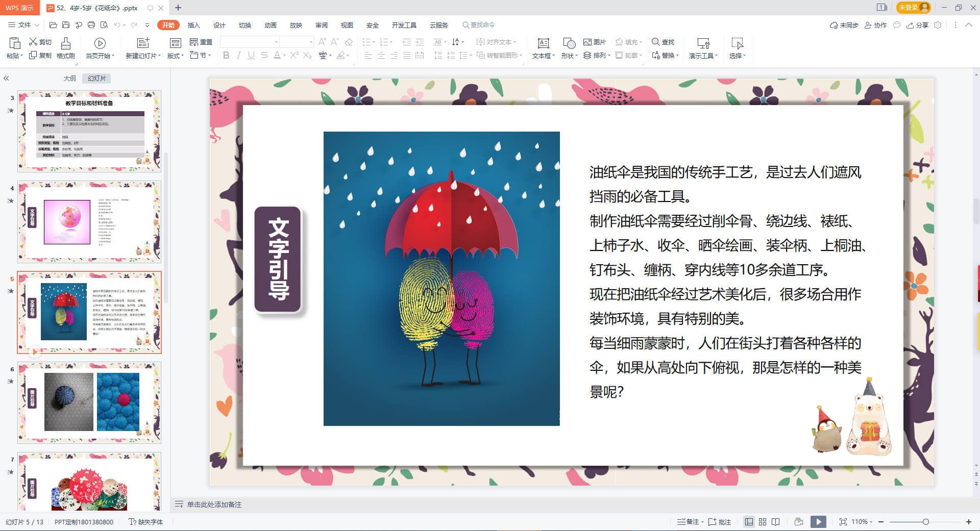Open the font size dropdown

(311, 42)
